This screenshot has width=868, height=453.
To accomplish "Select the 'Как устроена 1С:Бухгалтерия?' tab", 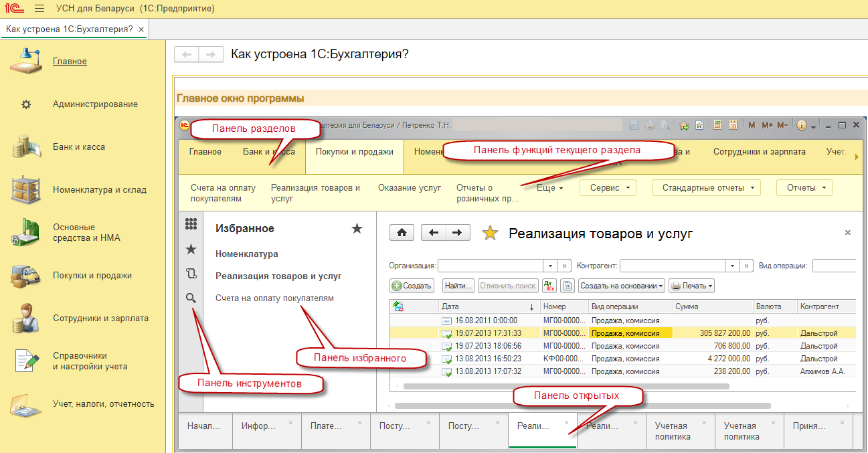I will click(x=69, y=29).
